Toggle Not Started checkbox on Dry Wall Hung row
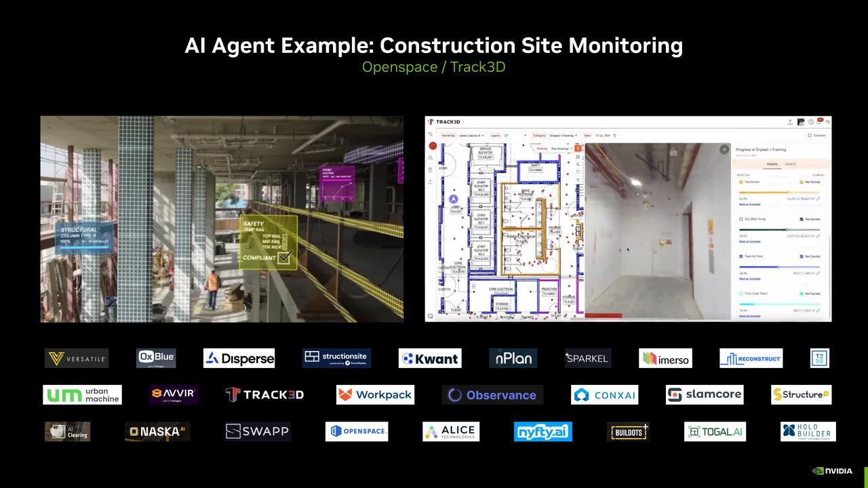Screen dimensions: 868x488 click(802, 219)
